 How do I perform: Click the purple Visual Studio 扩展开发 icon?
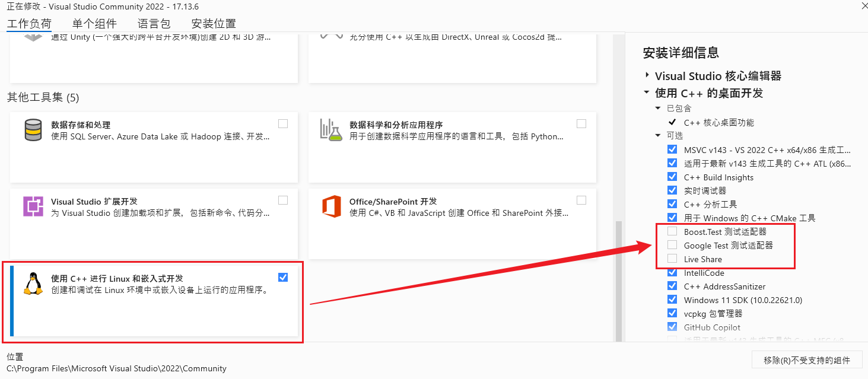[33, 206]
